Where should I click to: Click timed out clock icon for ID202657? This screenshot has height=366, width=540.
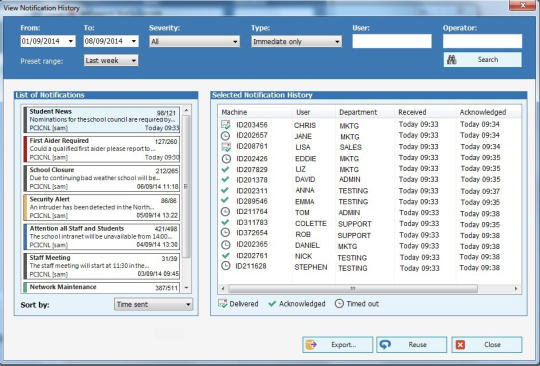click(x=225, y=136)
